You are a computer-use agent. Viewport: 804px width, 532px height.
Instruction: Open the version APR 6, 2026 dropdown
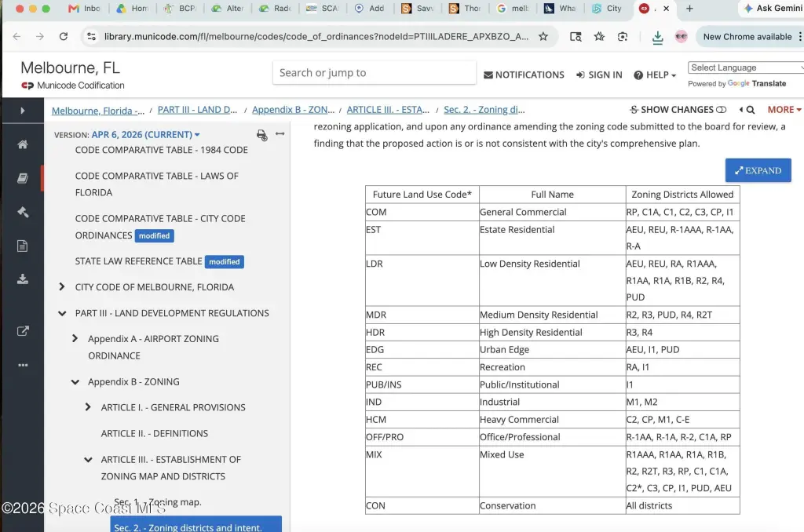pyautogui.click(x=145, y=135)
